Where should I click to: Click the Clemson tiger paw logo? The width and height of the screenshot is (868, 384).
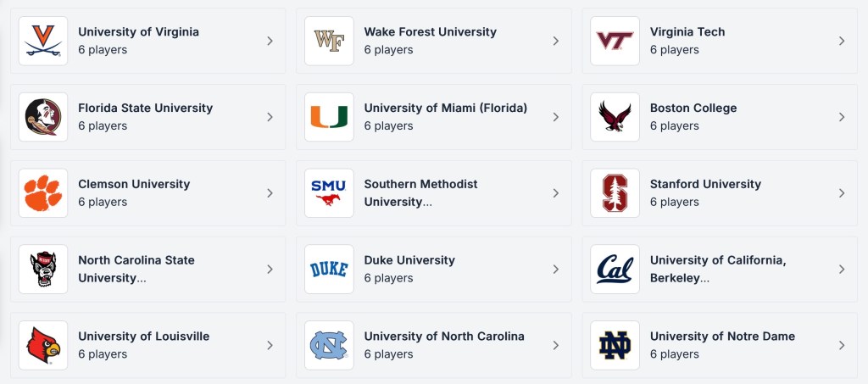tap(43, 193)
